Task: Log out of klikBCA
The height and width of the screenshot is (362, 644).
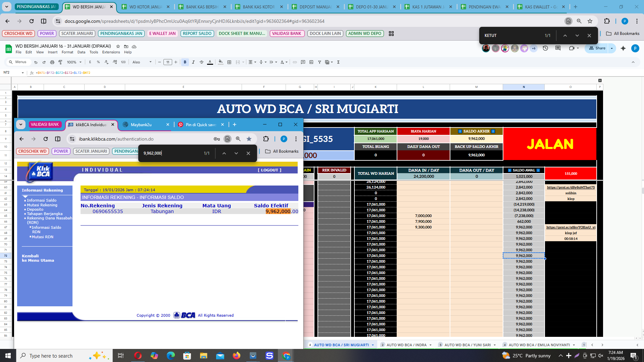Action: (269, 170)
